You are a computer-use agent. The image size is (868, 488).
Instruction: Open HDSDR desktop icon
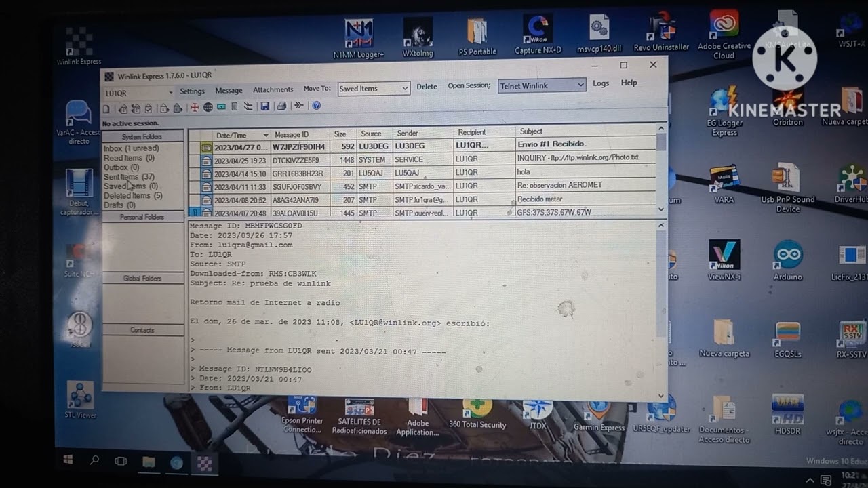click(x=787, y=415)
